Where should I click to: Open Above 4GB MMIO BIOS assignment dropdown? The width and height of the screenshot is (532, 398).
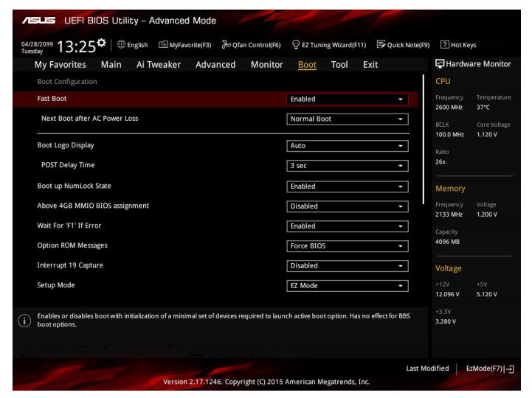pos(347,206)
